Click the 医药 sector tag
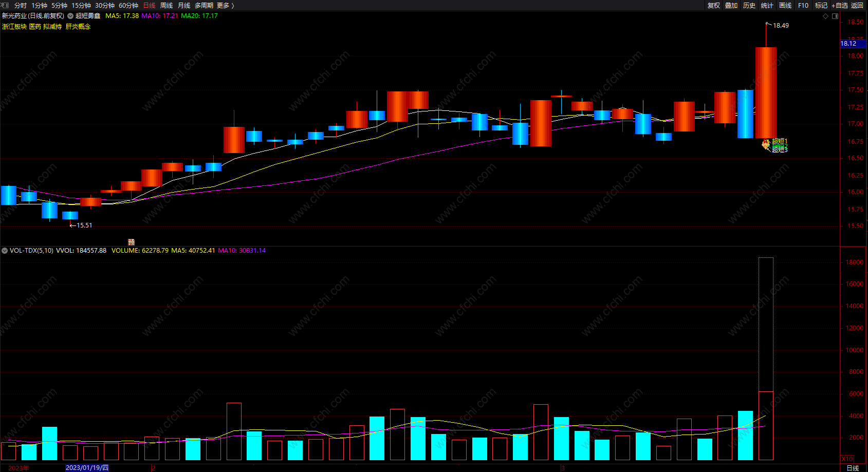 coord(35,26)
